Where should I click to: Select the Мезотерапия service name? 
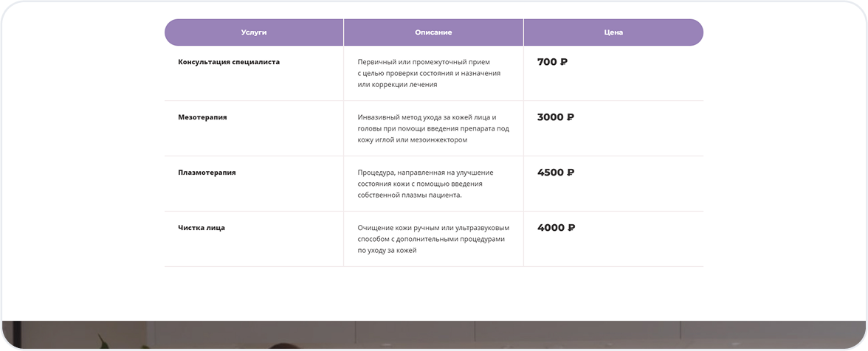202,117
